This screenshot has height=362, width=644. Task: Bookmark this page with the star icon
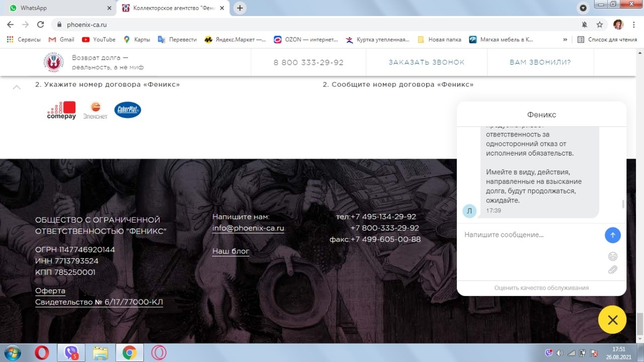coord(600,25)
